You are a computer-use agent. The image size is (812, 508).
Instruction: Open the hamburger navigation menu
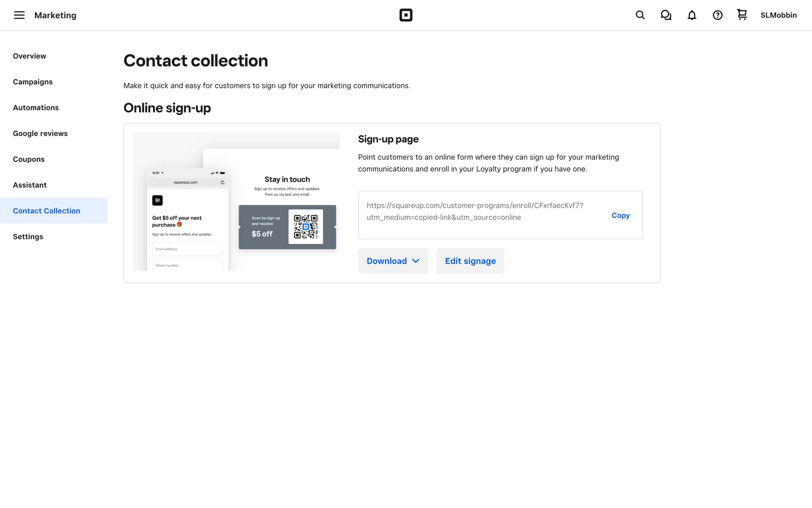(x=19, y=15)
